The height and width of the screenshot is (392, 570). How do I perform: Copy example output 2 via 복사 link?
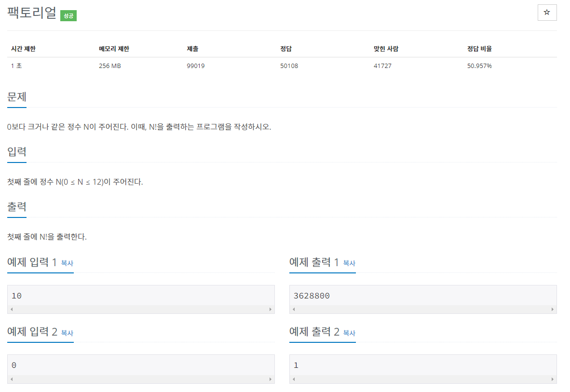click(349, 333)
